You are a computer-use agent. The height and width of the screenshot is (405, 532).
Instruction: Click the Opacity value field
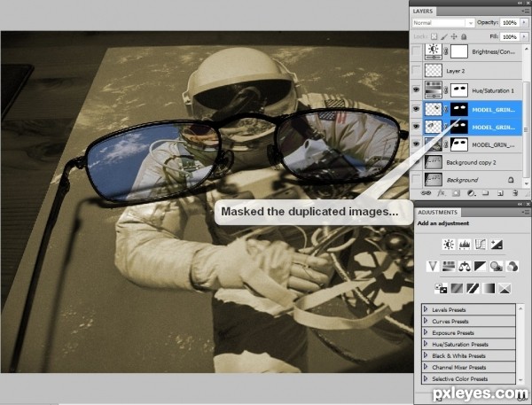coord(510,22)
